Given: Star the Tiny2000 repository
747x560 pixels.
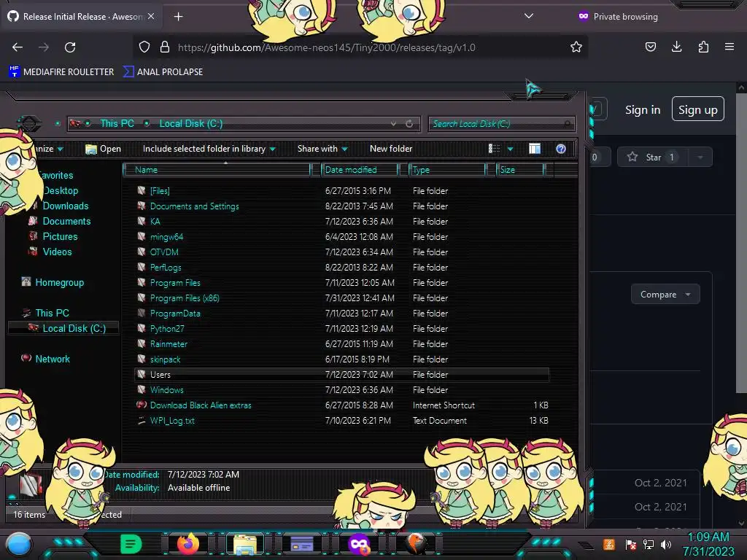Looking at the screenshot, I should tap(652, 157).
